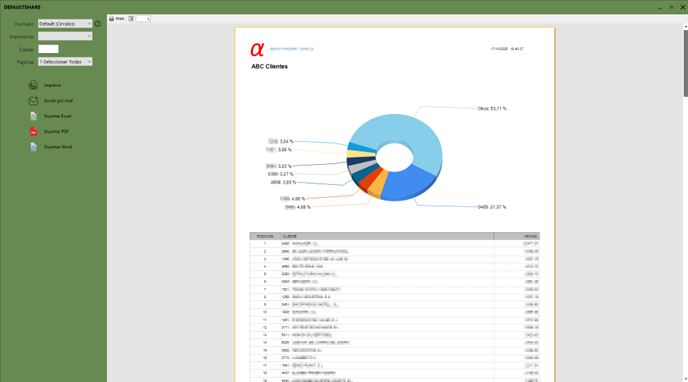Click the Exportar Excel file icon
Screen dimensions: 688x382
pos(33,116)
